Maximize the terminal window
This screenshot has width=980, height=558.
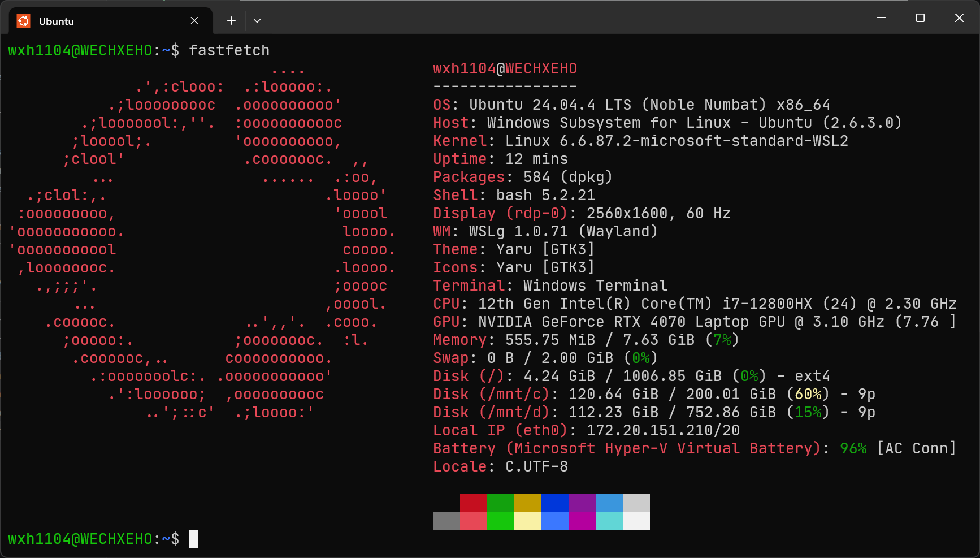(920, 18)
